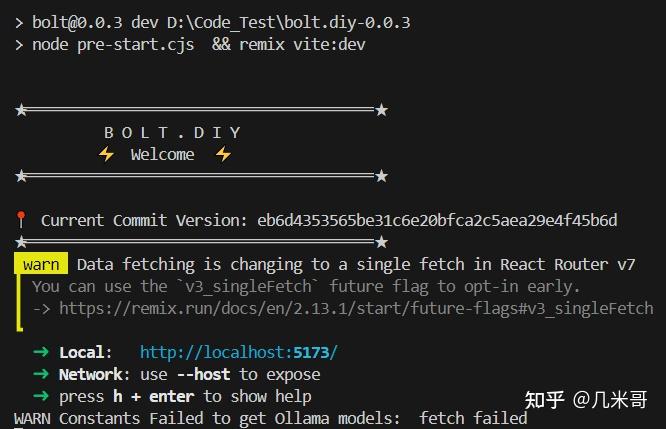
Task: Click the @几米哥 username watermark
Action: tap(612, 400)
